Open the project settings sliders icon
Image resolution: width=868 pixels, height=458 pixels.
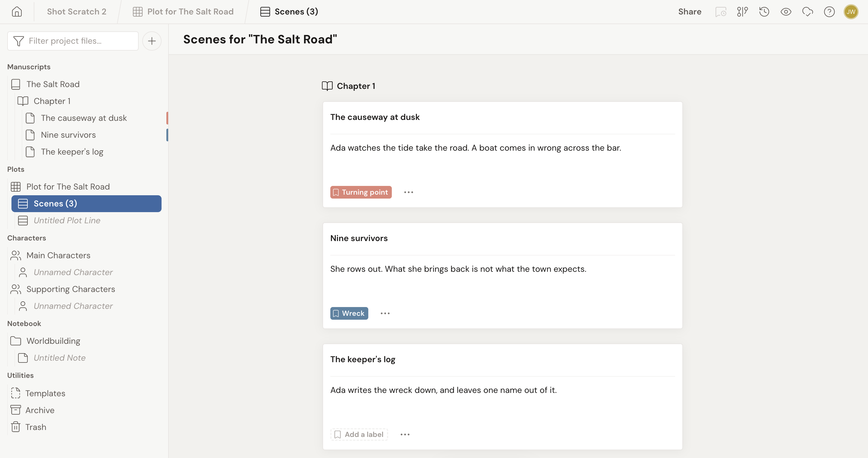(742, 12)
